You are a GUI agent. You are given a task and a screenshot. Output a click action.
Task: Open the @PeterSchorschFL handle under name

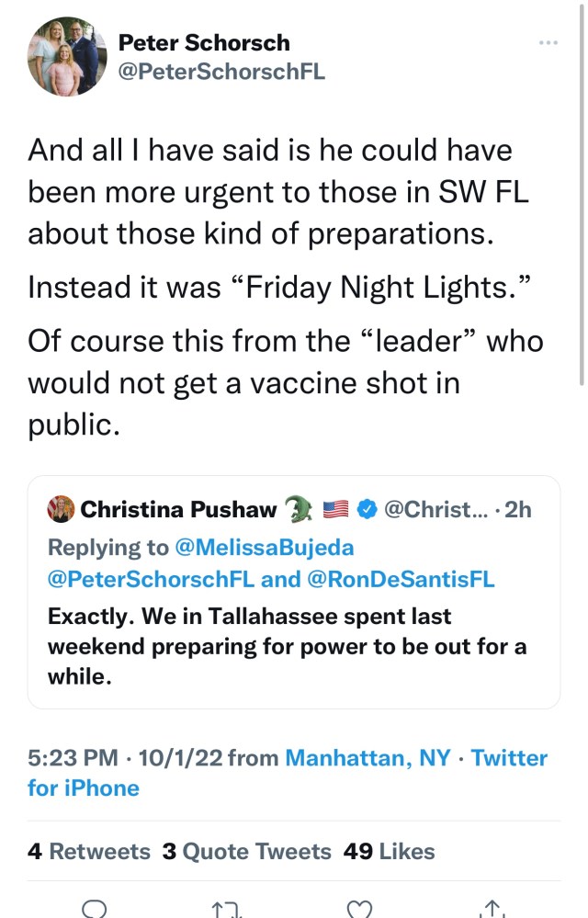click(x=221, y=71)
